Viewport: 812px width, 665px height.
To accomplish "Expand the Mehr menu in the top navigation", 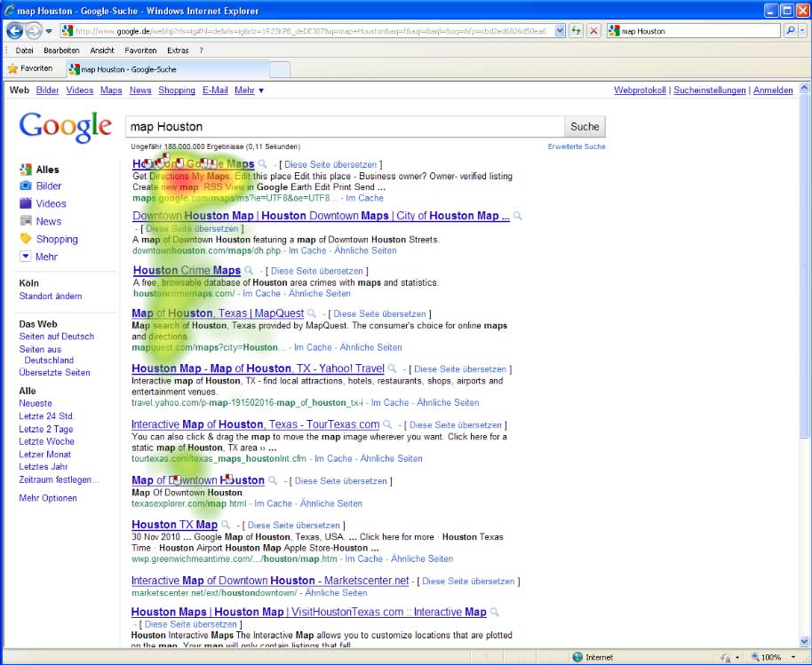I will pyautogui.click(x=249, y=90).
